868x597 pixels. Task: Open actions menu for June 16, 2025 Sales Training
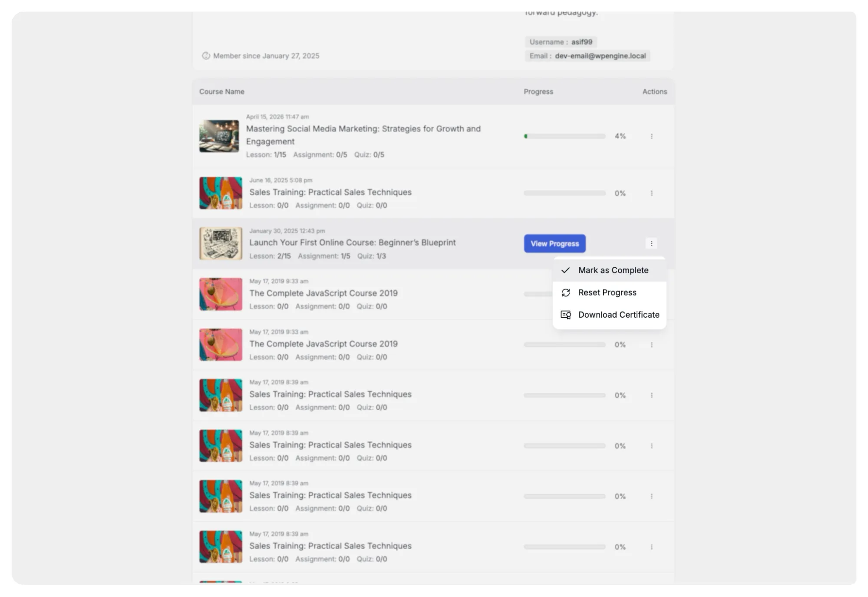click(x=651, y=193)
